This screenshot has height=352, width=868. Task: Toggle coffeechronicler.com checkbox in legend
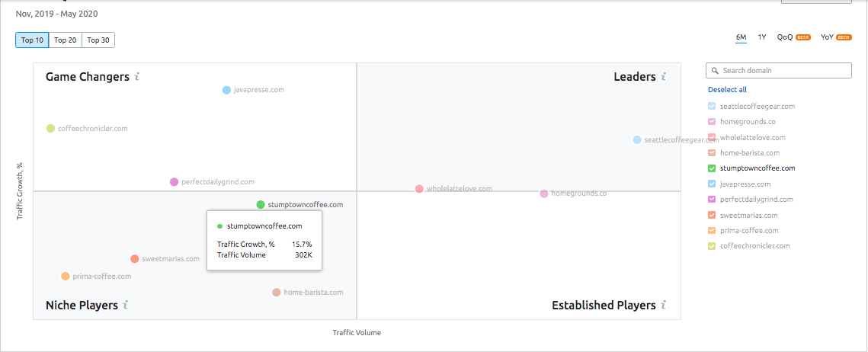point(712,246)
